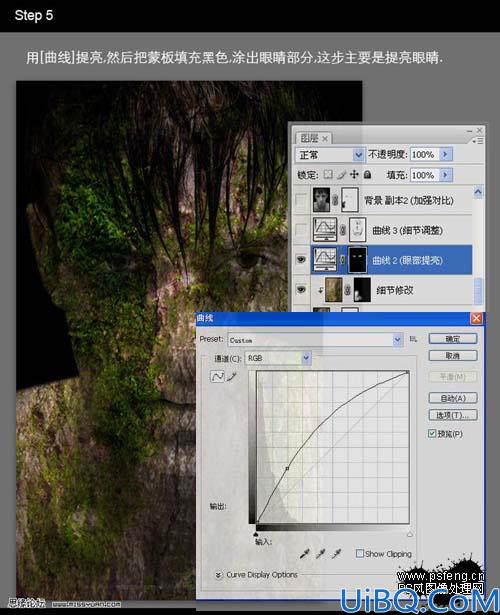The width and height of the screenshot is (500, 615).
Task: Open the 不透明度 opacity slider arrow
Action: tap(445, 155)
